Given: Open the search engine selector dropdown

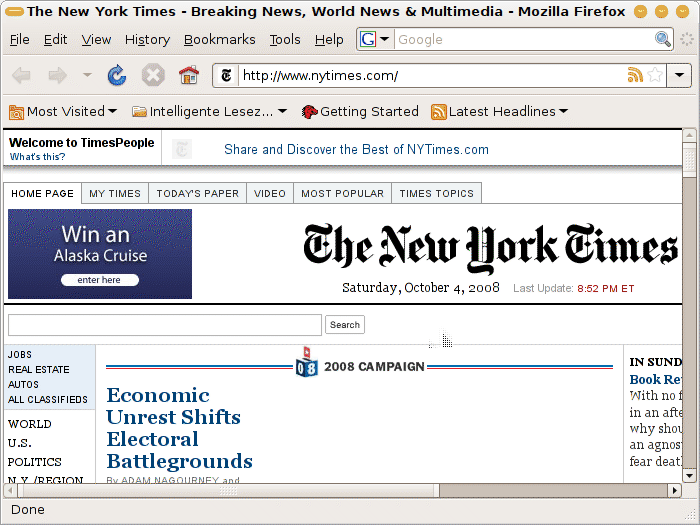Looking at the screenshot, I should [375, 39].
